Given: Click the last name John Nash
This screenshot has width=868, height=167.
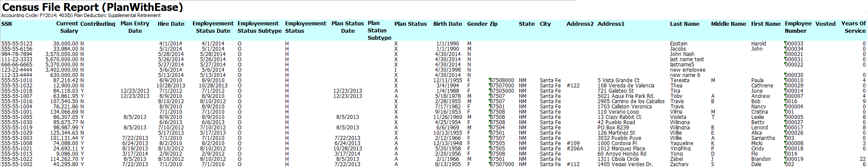Looking at the screenshot, I should [682, 54].
